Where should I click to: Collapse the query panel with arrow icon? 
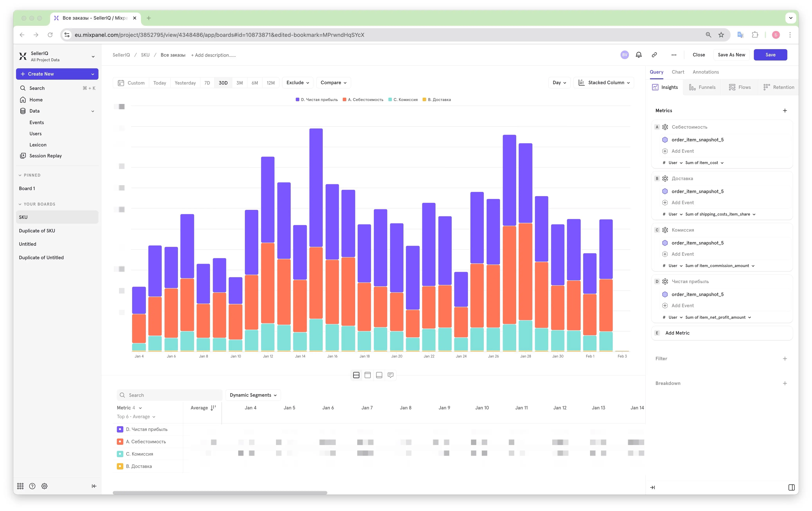pos(652,487)
